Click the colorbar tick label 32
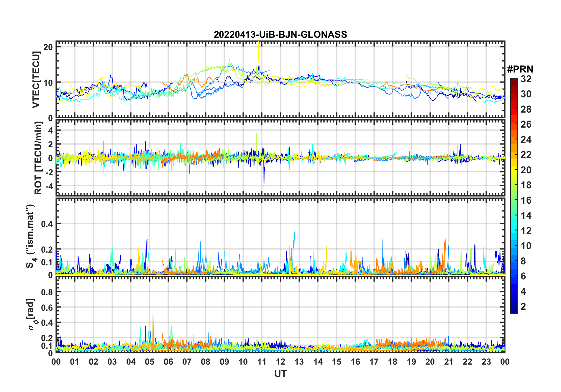The height and width of the screenshot is (392, 561). (x=526, y=79)
